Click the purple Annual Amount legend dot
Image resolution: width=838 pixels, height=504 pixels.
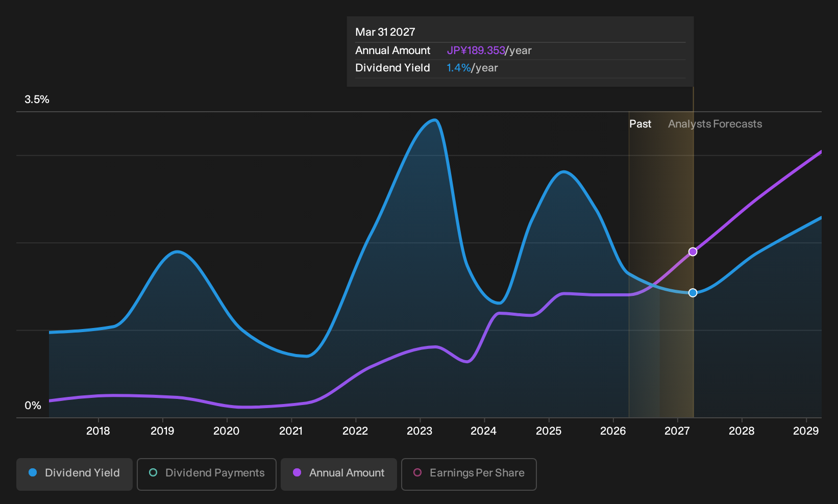(x=297, y=473)
